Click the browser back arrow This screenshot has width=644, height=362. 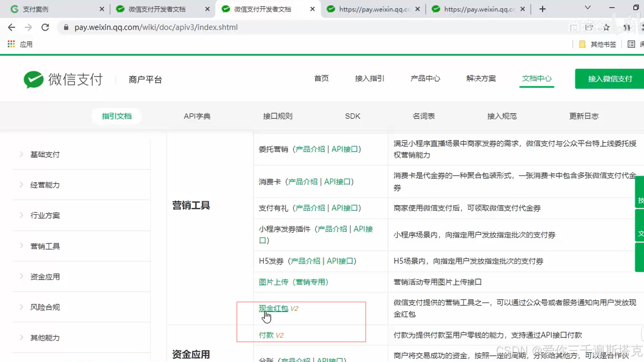pos(12,27)
